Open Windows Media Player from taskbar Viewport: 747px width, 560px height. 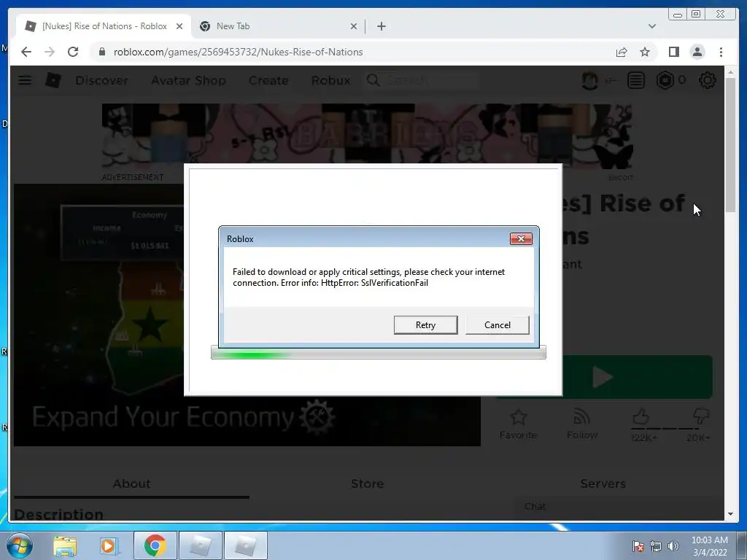pyautogui.click(x=109, y=545)
